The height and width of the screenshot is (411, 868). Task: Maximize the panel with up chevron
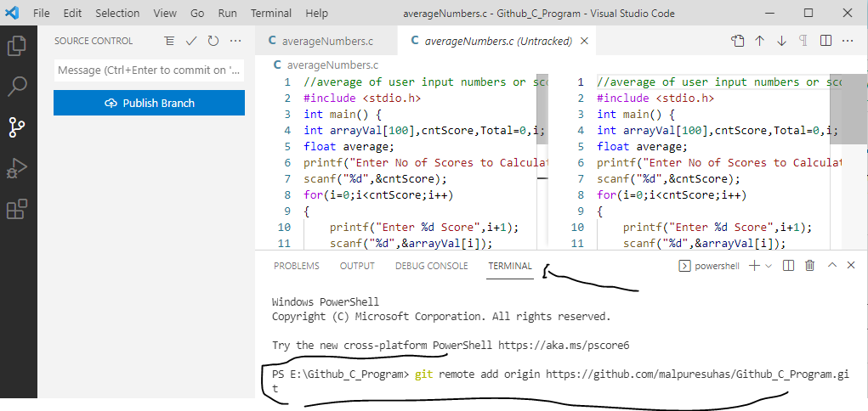pyautogui.click(x=832, y=266)
